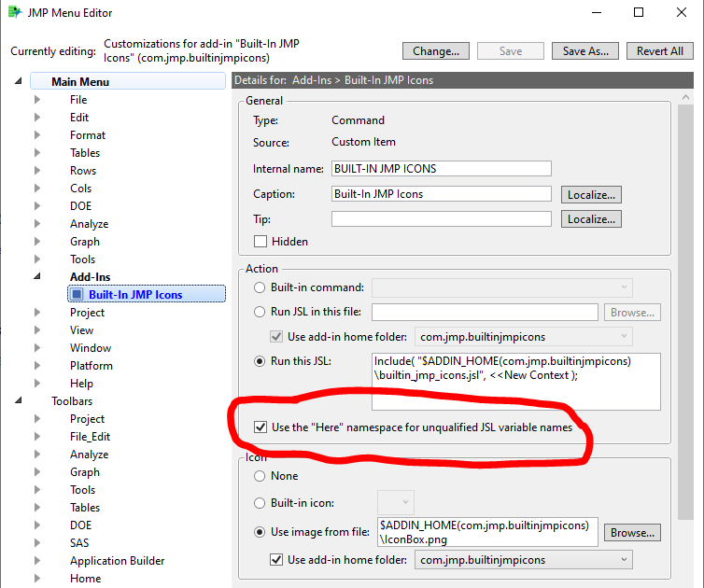Image resolution: width=704 pixels, height=588 pixels.
Task: Collapse the Add-Ins tree node
Action: (x=37, y=276)
